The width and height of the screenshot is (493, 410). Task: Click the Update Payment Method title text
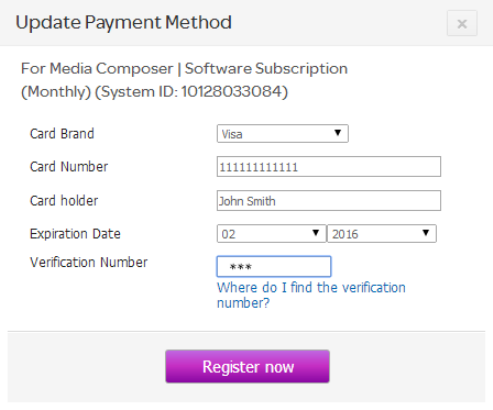(123, 23)
